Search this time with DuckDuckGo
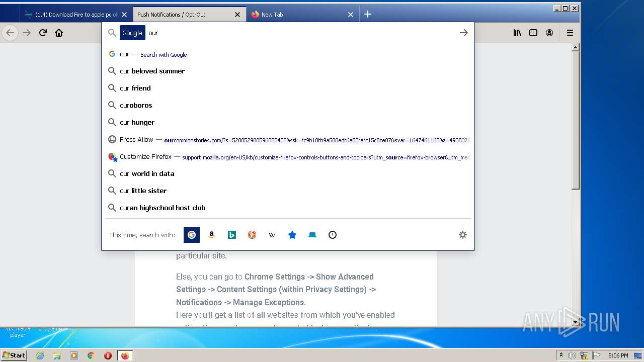 [252, 235]
